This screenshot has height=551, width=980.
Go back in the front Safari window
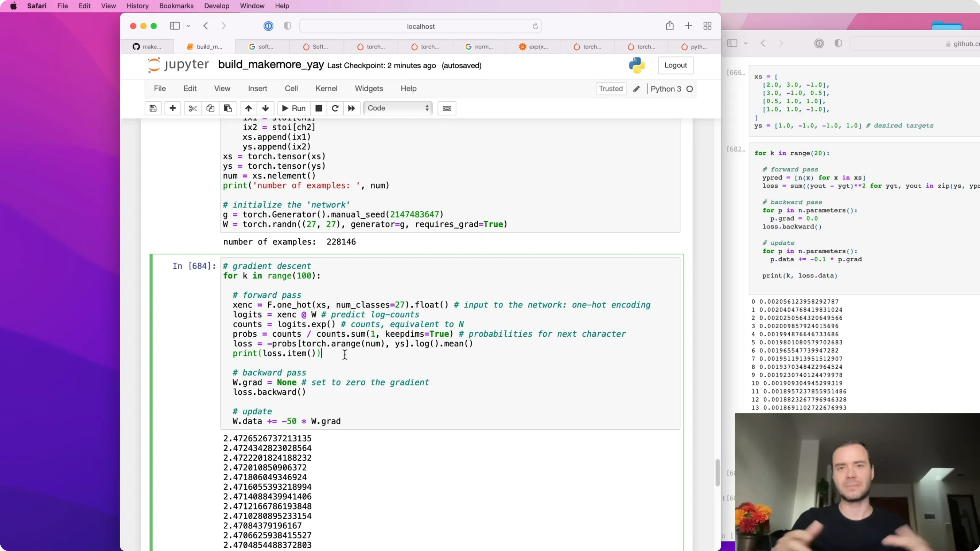tap(206, 26)
